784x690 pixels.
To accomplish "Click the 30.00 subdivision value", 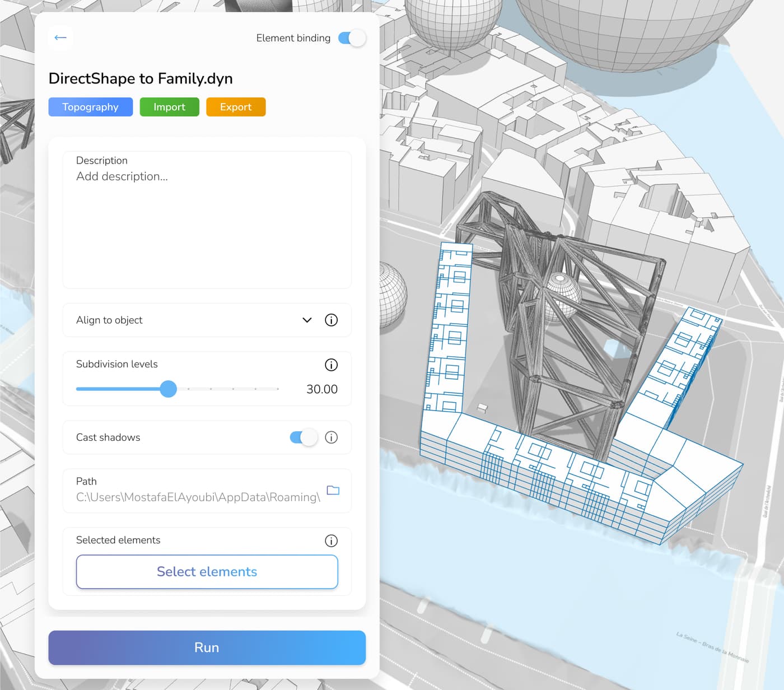I will click(321, 389).
